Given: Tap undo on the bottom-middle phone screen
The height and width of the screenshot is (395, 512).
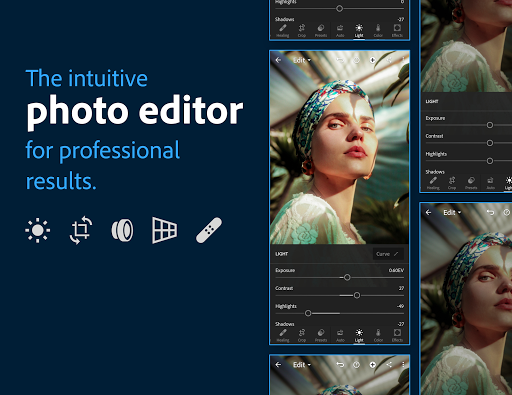Looking at the screenshot, I should coord(340,365).
